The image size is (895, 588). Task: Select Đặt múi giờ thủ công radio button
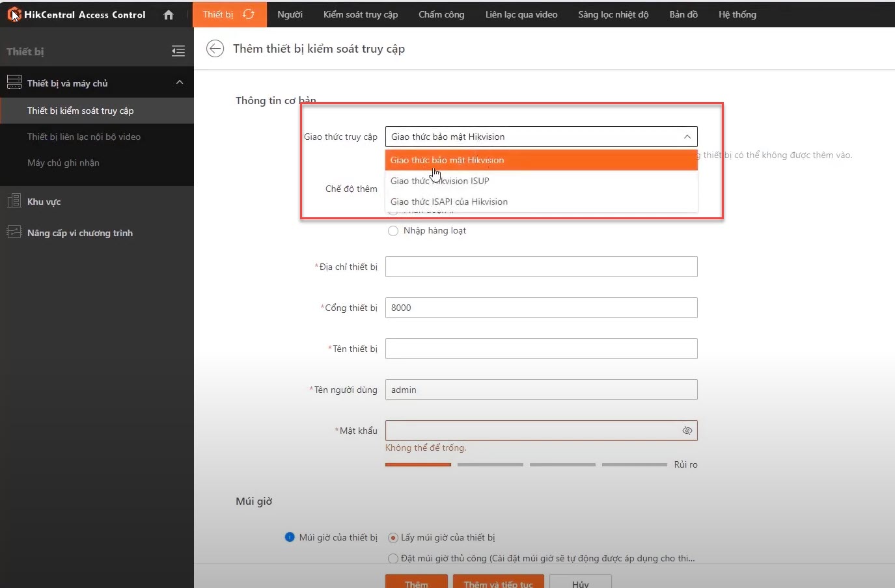click(x=393, y=559)
